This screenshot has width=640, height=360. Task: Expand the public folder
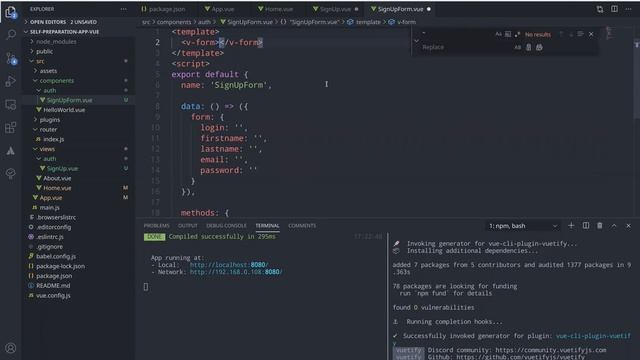pos(44,51)
